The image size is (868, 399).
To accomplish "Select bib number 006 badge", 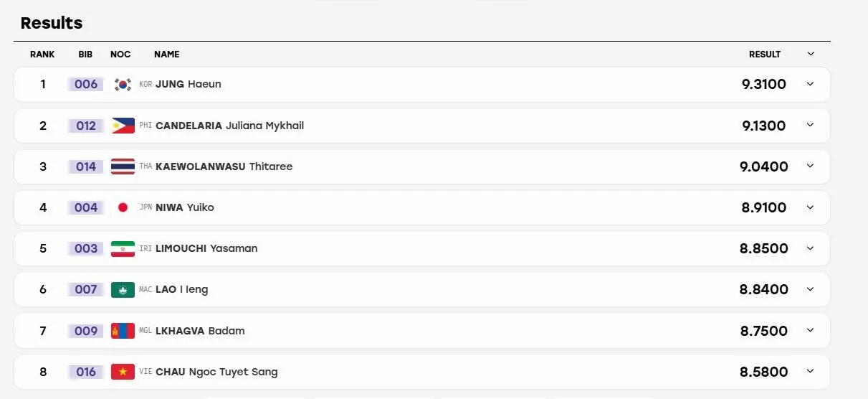I will click(86, 84).
